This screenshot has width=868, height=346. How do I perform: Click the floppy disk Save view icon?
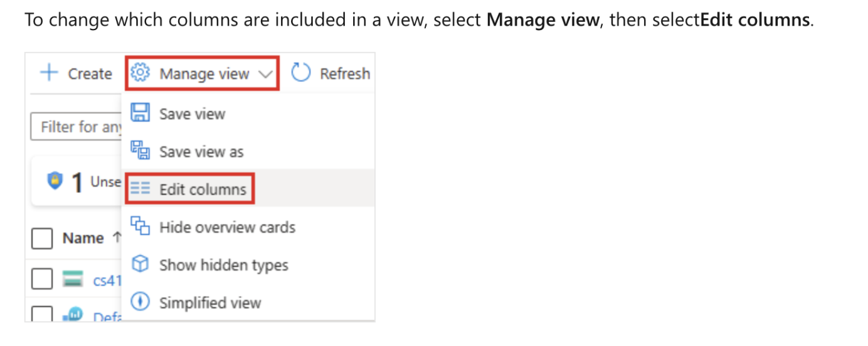pyautogui.click(x=140, y=113)
